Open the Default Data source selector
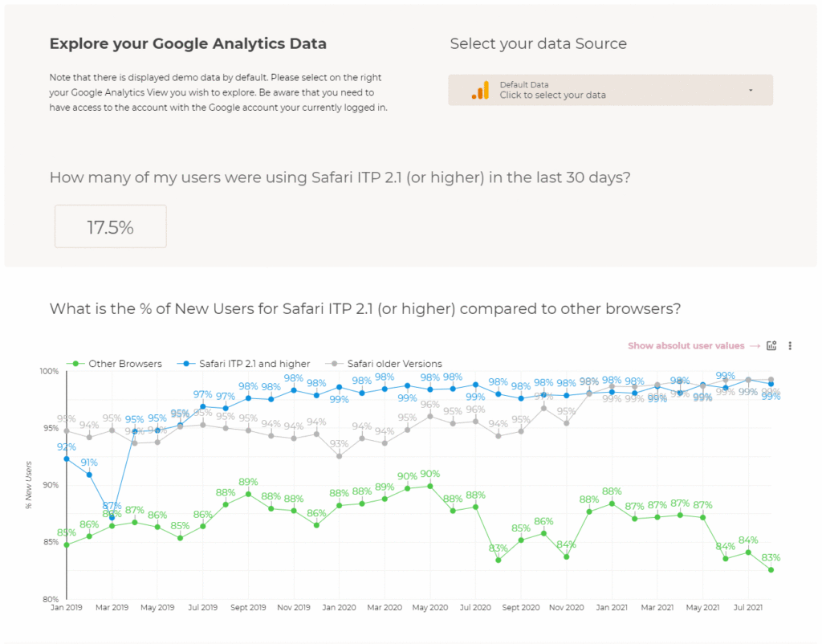822x644 pixels. (610, 90)
